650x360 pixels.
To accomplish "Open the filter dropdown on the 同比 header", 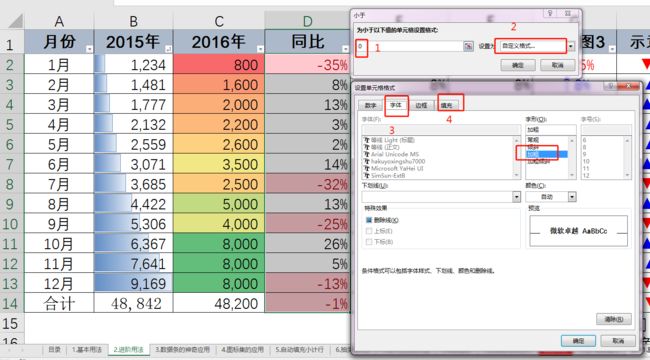I will coord(345,49).
